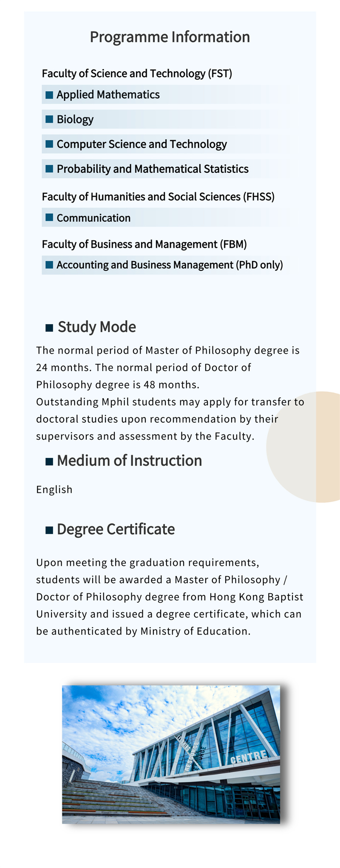Click the bullet next to Computer Science and Technology
This screenshot has width=340, height=868.
[49, 144]
